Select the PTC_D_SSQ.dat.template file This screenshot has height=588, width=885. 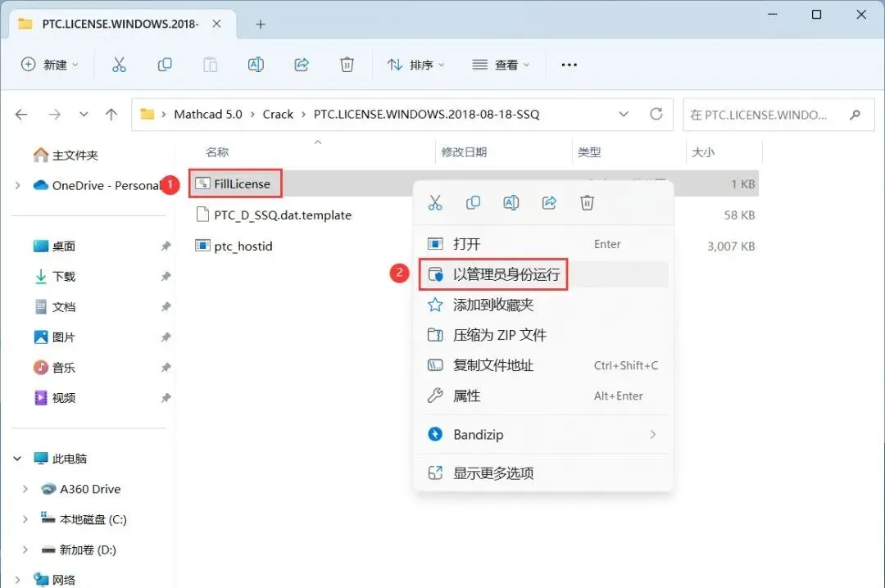pos(273,215)
